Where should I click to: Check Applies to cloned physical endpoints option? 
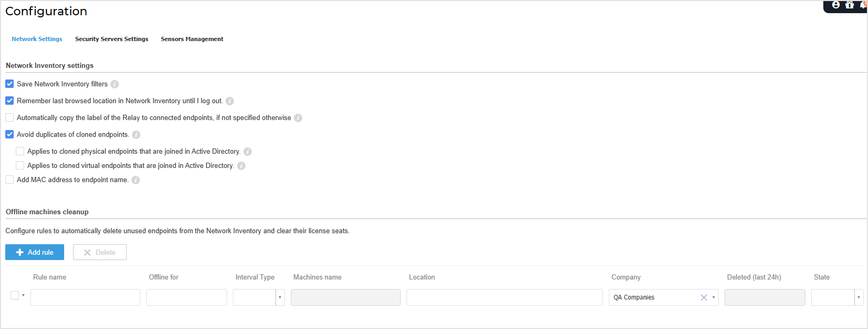tap(20, 151)
